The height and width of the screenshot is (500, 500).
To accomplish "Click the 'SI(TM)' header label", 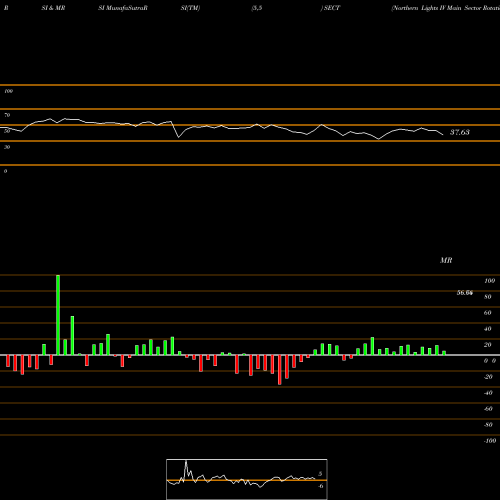I will (x=190, y=8).
